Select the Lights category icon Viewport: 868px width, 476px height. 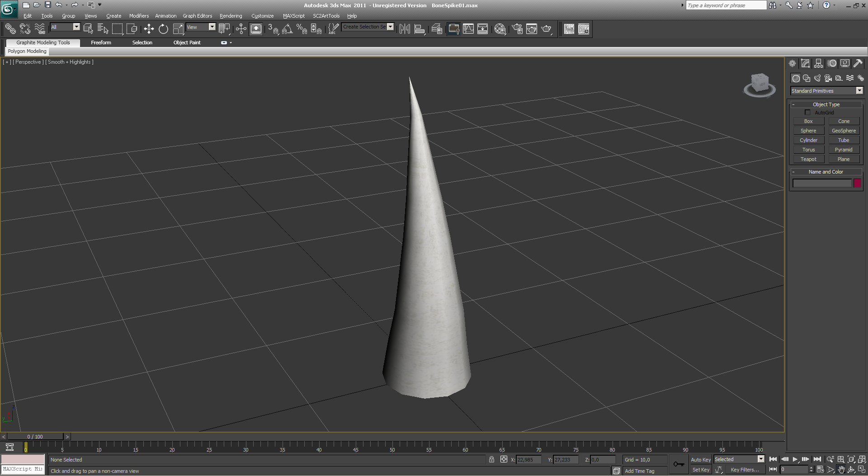pos(817,78)
